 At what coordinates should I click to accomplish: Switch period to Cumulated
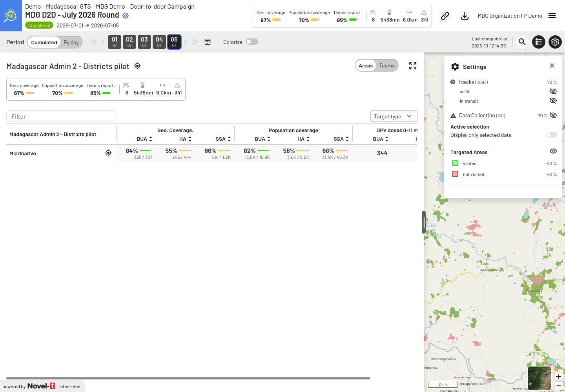44,42
